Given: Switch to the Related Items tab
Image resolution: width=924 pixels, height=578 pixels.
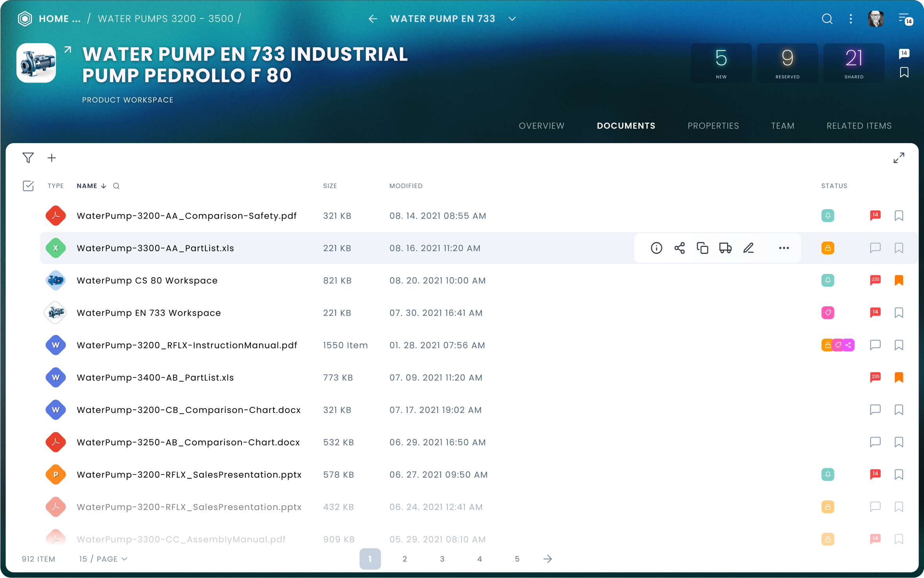Looking at the screenshot, I should [859, 126].
